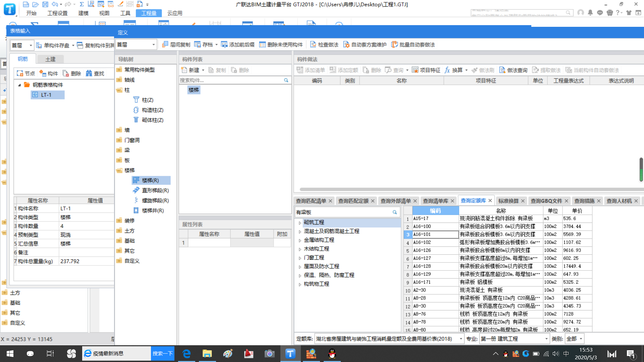The width and height of the screenshot is (644, 362).
Task: Select row A2-30 现浇混凝土 有梁板
Action: pos(498,290)
